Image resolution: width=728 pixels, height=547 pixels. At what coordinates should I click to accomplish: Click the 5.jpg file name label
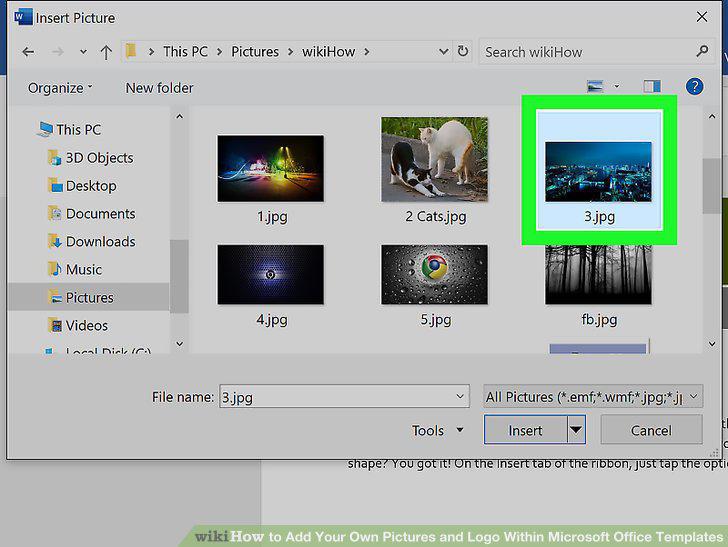point(436,319)
